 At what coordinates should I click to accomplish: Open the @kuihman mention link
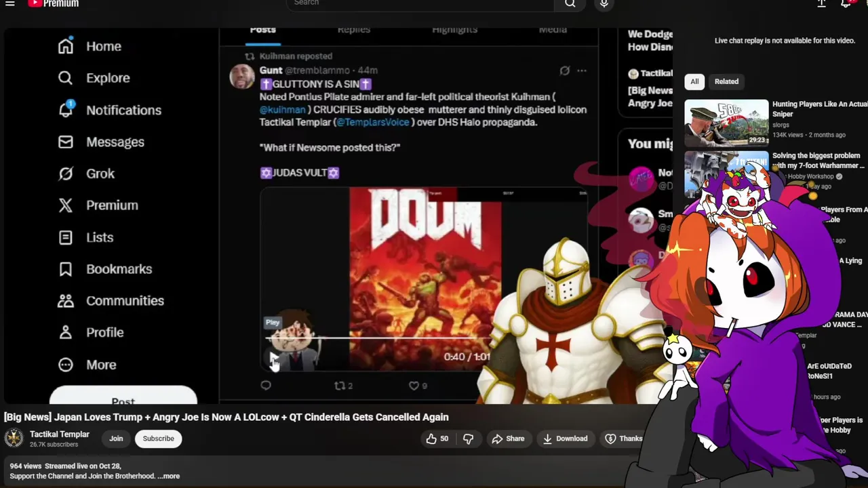(x=282, y=110)
